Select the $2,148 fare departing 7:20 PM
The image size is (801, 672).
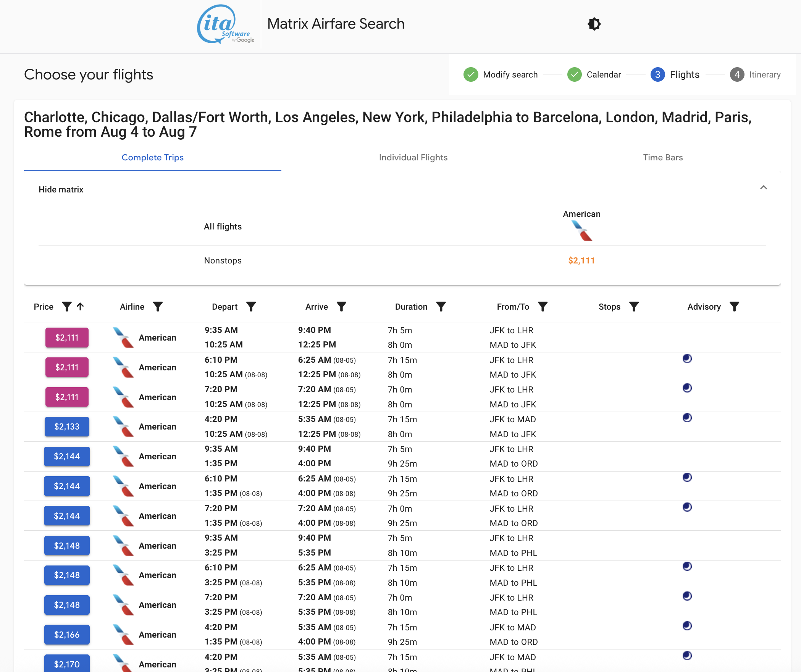pos(67,605)
